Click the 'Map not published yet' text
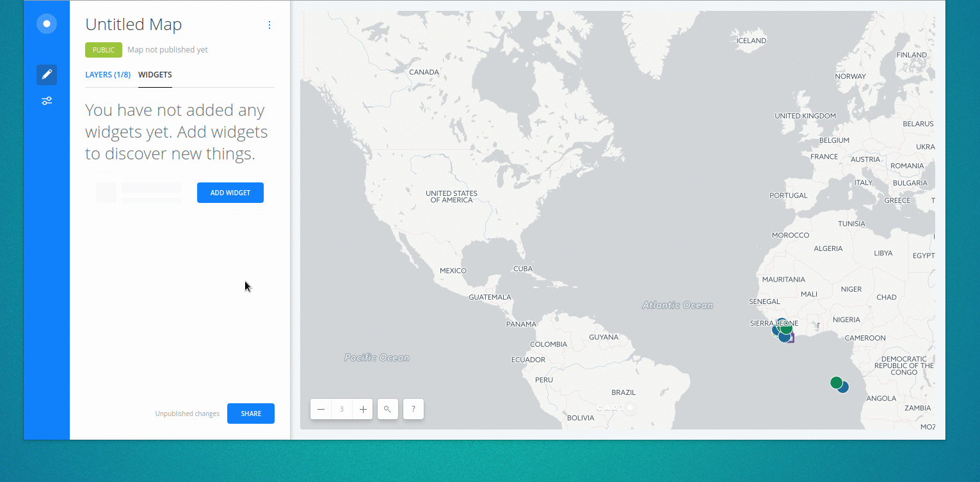 (x=168, y=50)
